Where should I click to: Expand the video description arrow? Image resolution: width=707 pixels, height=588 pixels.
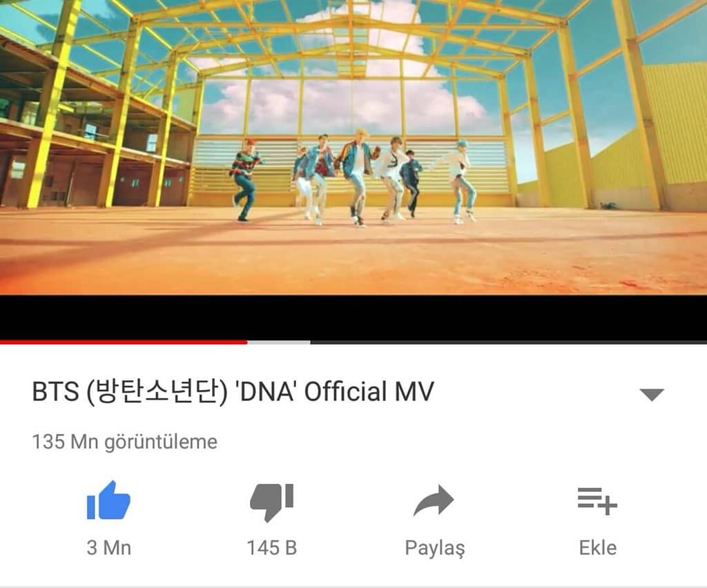pyautogui.click(x=652, y=394)
